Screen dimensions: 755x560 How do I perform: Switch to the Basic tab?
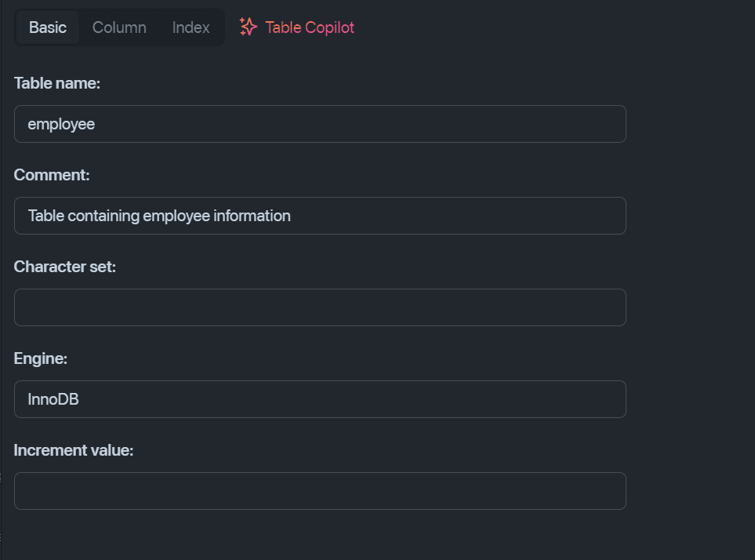[47, 27]
